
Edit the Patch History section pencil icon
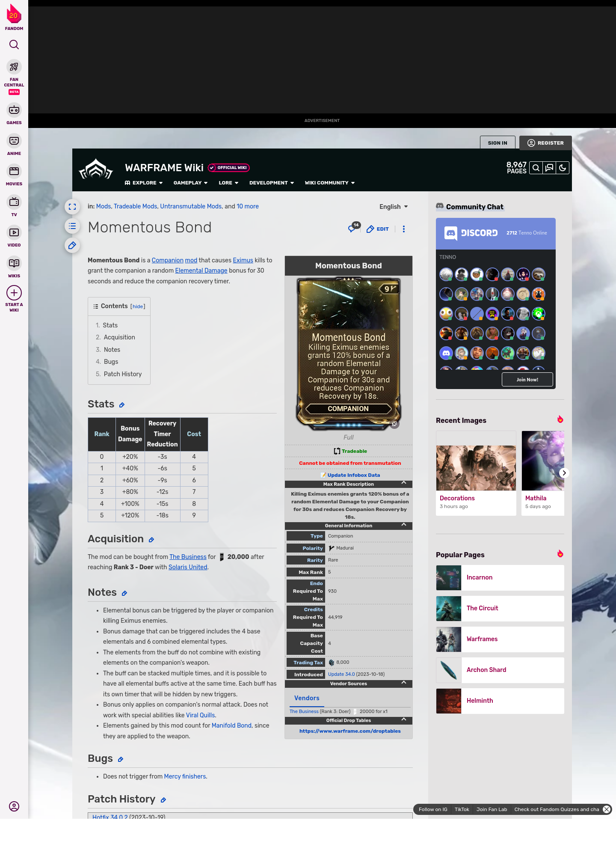coord(163,800)
